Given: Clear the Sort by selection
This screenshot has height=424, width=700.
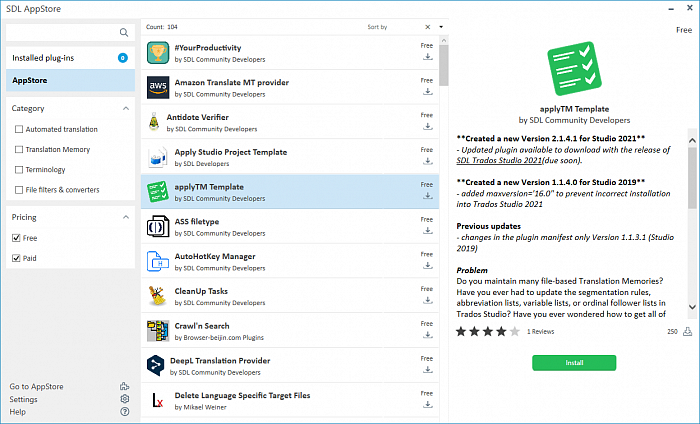Looking at the screenshot, I should point(428,27).
